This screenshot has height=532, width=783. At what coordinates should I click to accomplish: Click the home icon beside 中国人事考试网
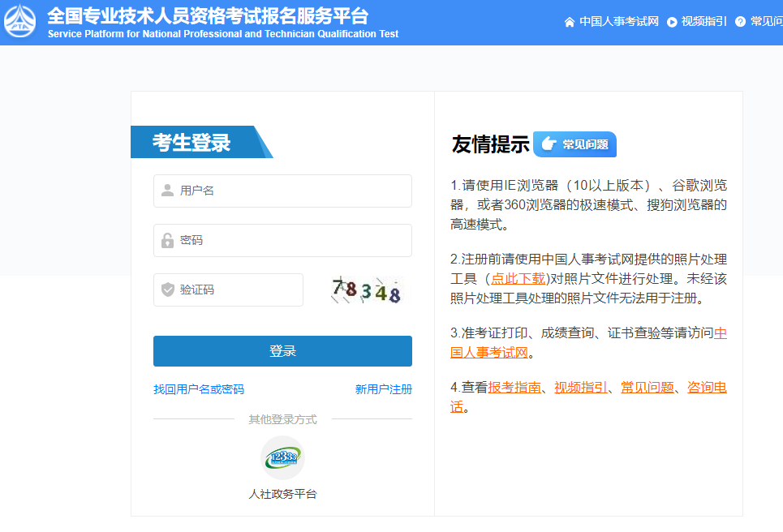[x=570, y=22]
